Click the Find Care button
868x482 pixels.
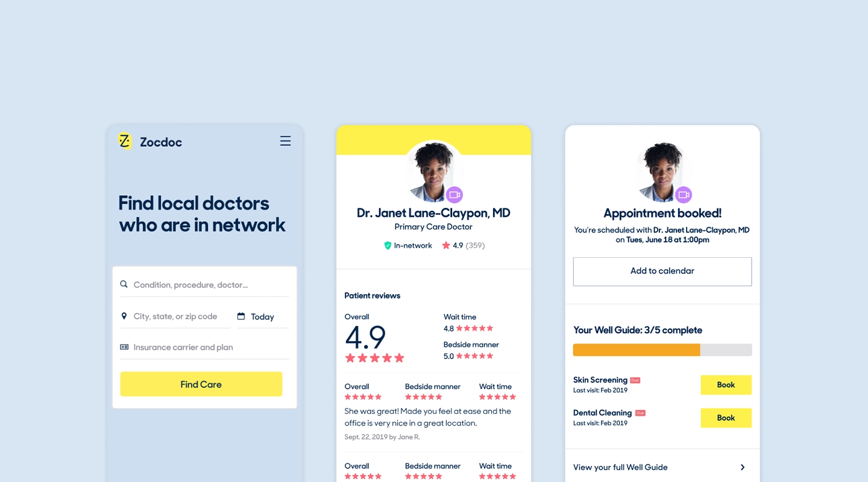pos(201,384)
